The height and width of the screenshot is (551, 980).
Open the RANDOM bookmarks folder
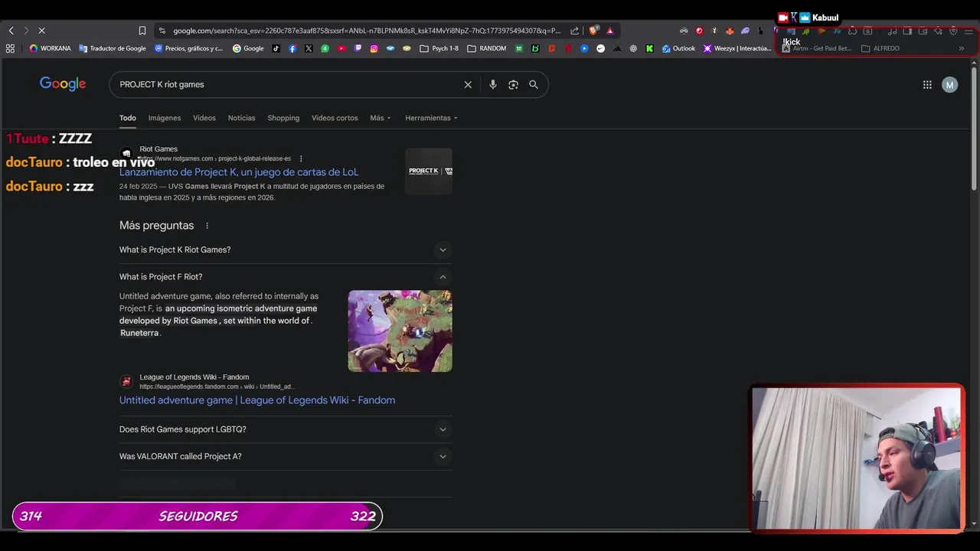(486, 48)
